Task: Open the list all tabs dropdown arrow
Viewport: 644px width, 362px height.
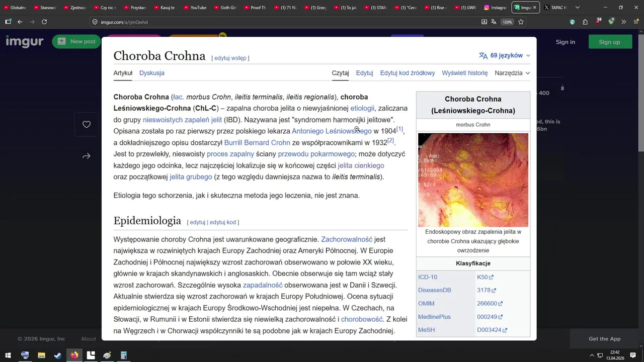Action: pyautogui.click(x=578, y=8)
